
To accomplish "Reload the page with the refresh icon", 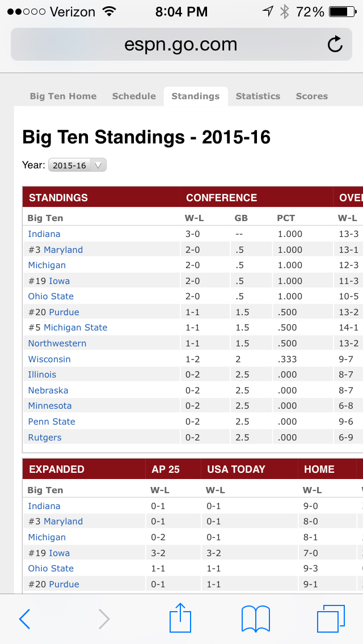I will tap(335, 44).
